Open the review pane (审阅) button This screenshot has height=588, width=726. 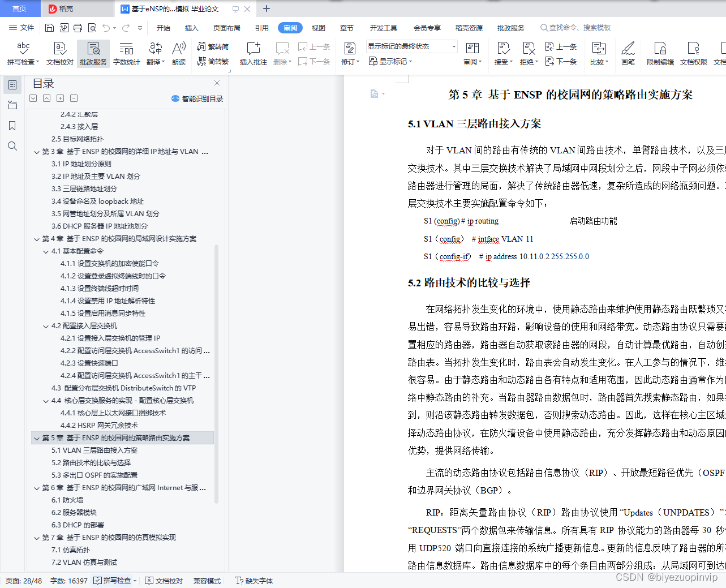[x=472, y=54]
